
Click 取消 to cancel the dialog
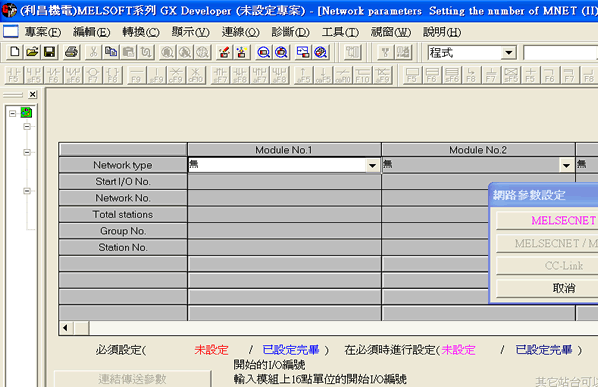tap(547, 288)
